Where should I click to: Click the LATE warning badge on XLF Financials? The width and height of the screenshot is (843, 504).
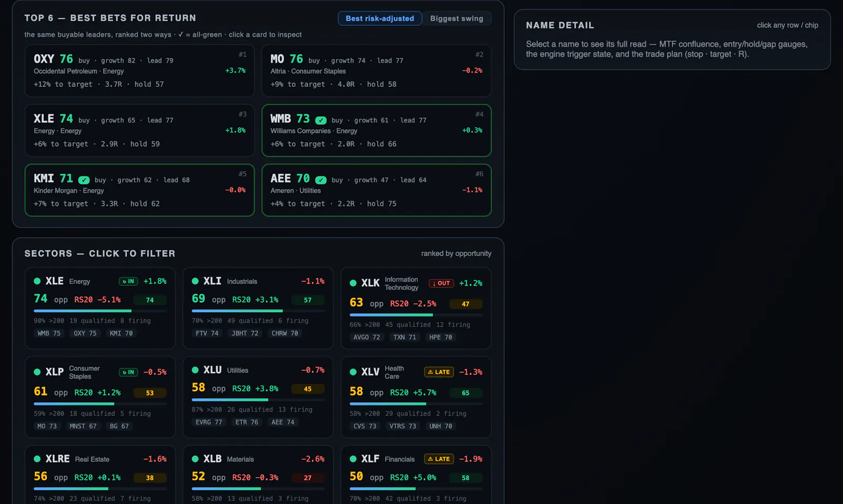(x=439, y=459)
